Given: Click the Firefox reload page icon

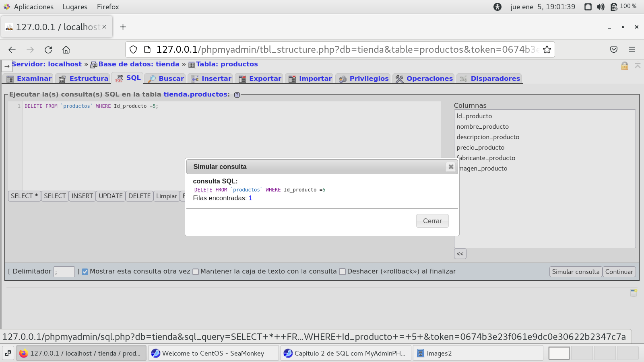Looking at the screenshot, I should (48, 50).
